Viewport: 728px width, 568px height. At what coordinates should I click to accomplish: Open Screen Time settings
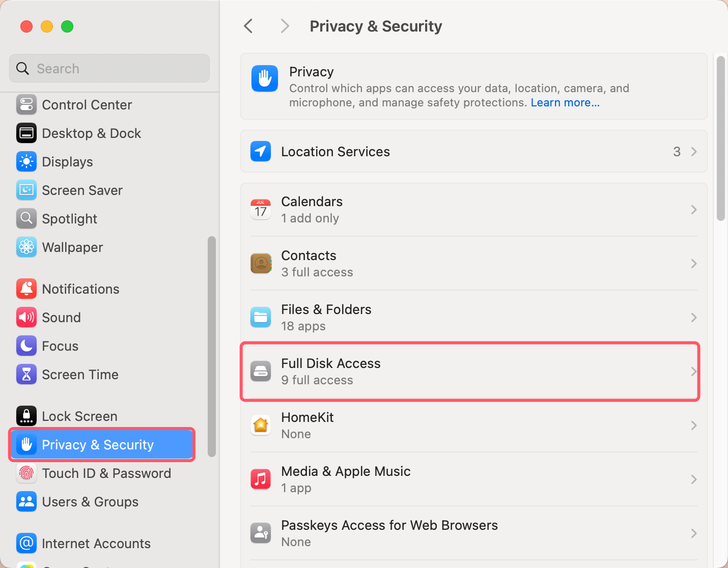(26, 374)
